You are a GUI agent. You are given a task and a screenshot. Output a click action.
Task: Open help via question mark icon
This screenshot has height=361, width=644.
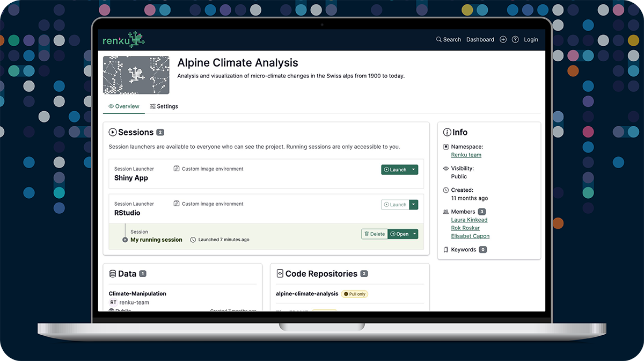click(x=515, y=40)
